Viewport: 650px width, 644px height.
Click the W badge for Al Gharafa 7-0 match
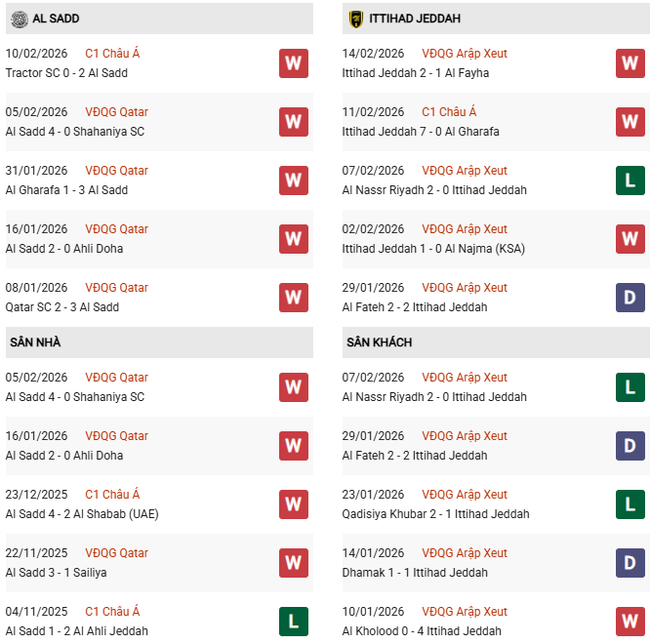pyautogui.click(x=630, y=122)
